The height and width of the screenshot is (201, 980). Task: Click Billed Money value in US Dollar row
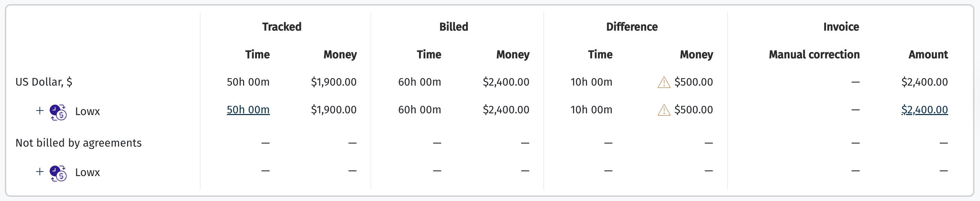click(x=506, y=82)
